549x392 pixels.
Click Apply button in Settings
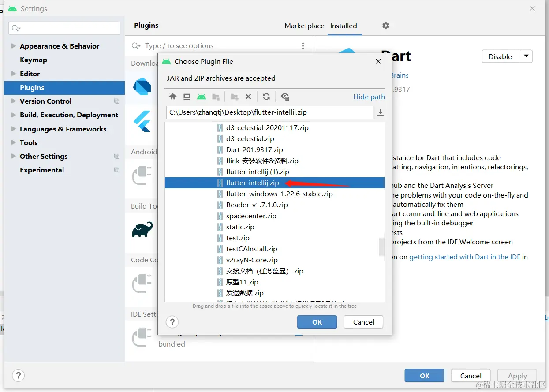[x=517, y=376]
